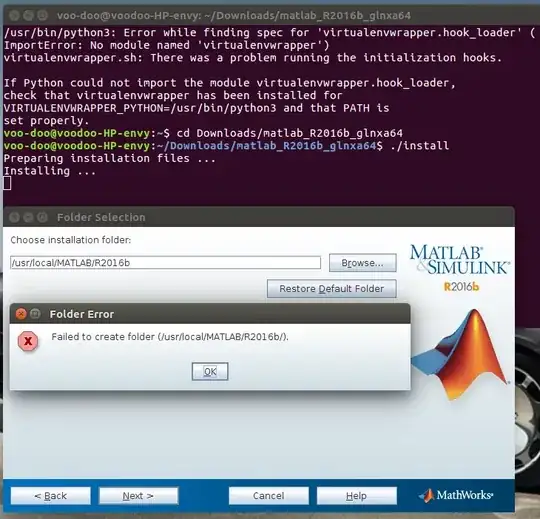Click 'Choose installation folder:' label
Image resolution: width=540 pixels, height=519 pixels.
[71, 240]
